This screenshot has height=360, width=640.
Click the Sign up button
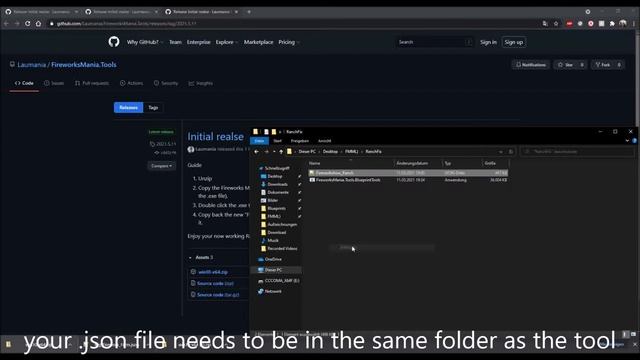[513, 42]
